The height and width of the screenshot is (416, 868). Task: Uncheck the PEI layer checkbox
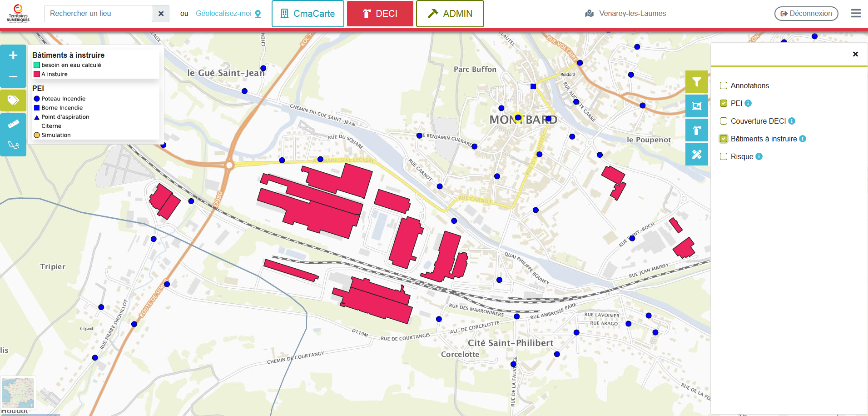click(x=724, y=103)
